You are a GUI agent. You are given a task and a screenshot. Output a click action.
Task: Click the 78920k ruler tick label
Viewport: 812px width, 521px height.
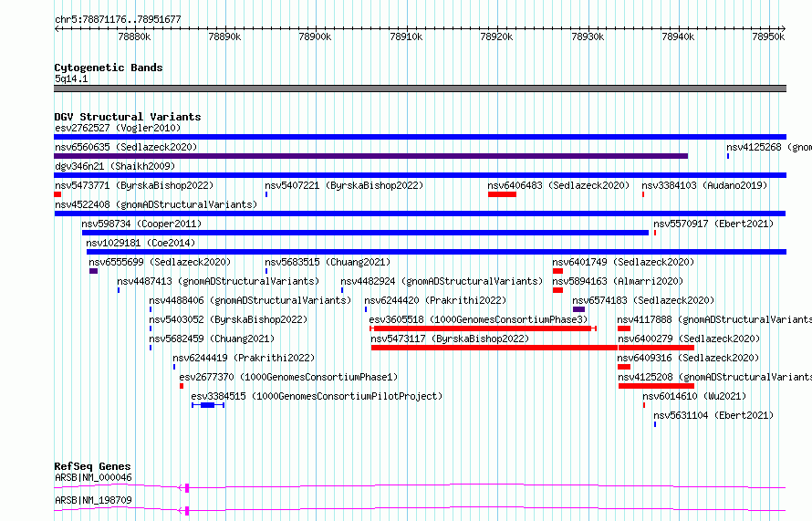[x=496, y=36]
